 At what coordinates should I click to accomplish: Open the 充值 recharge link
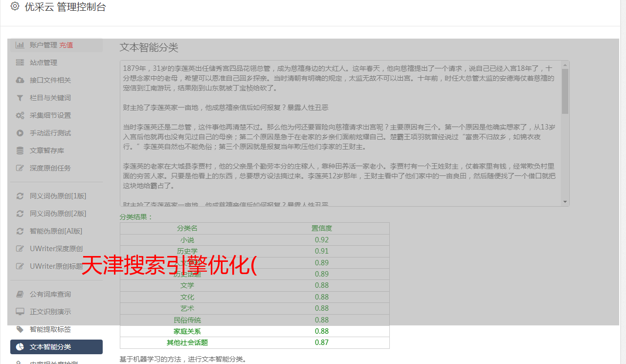tap(66, 45)
